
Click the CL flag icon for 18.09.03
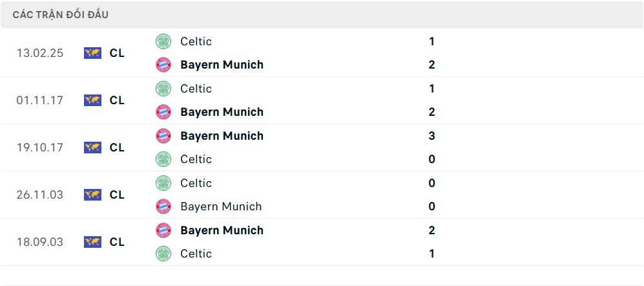(92, 242)
